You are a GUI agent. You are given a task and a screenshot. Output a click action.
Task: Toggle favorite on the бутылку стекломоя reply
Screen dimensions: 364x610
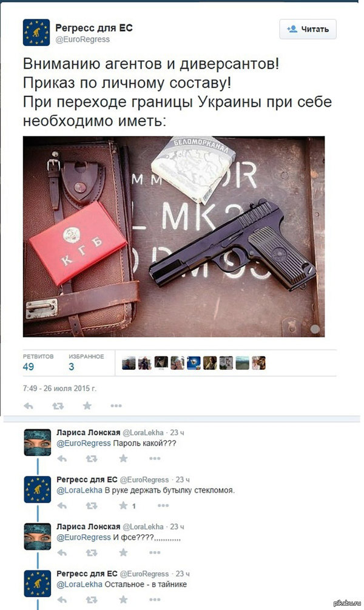(x=123, y=506)
